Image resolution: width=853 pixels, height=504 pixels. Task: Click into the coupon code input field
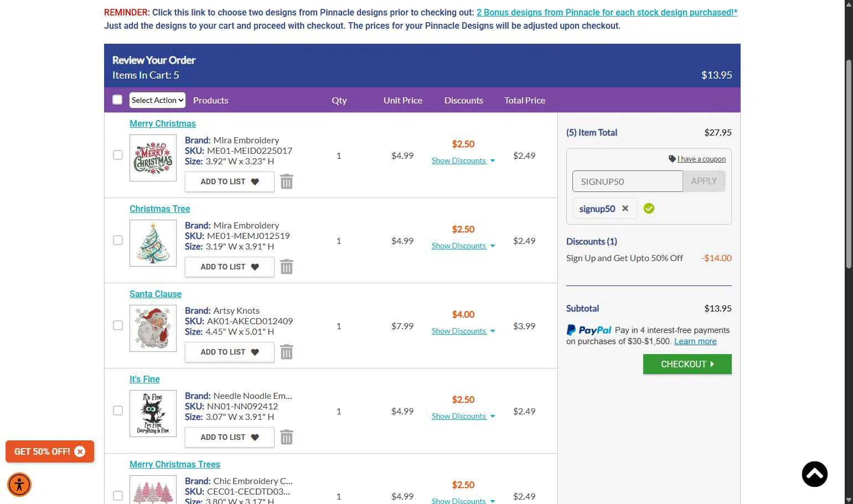click(x=628, y=181)
